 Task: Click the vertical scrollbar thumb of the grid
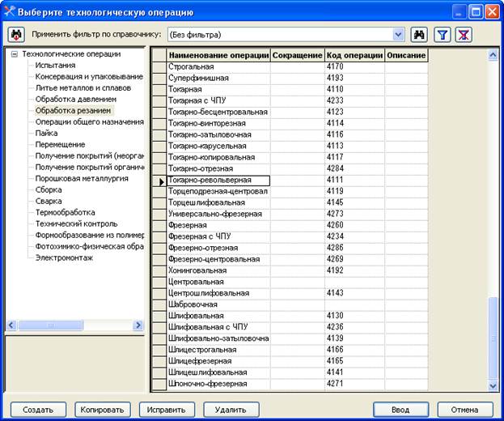coord(493,338)
